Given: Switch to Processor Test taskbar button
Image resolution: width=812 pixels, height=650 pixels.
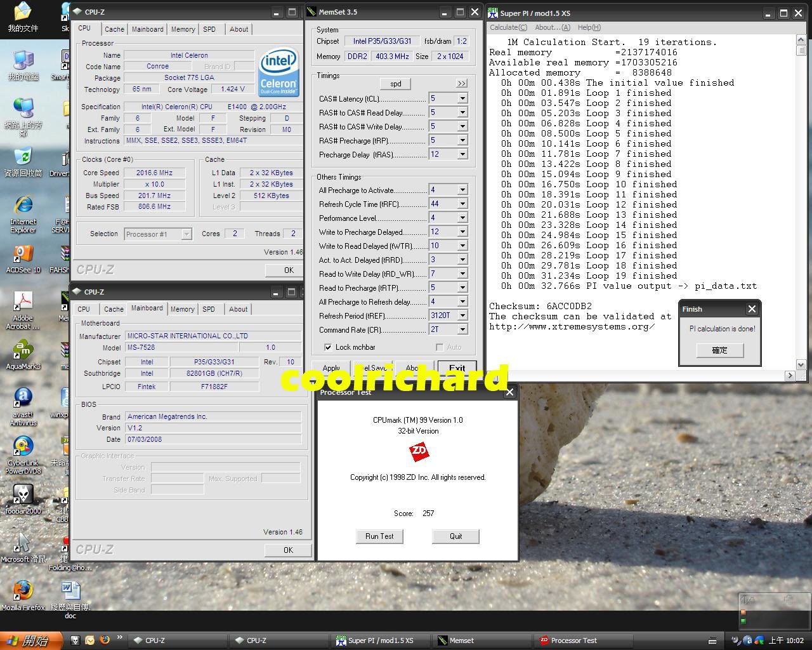Looking at the screenshot, I should [584, 640].
